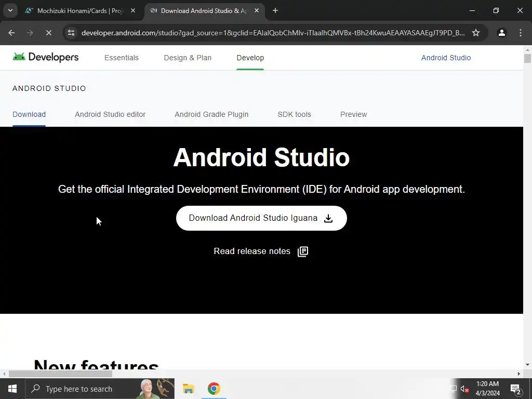Click Android Studio link in header
The height and width of the screenshot is (399, 532).
pyautogui.click(x=446, y=58)
